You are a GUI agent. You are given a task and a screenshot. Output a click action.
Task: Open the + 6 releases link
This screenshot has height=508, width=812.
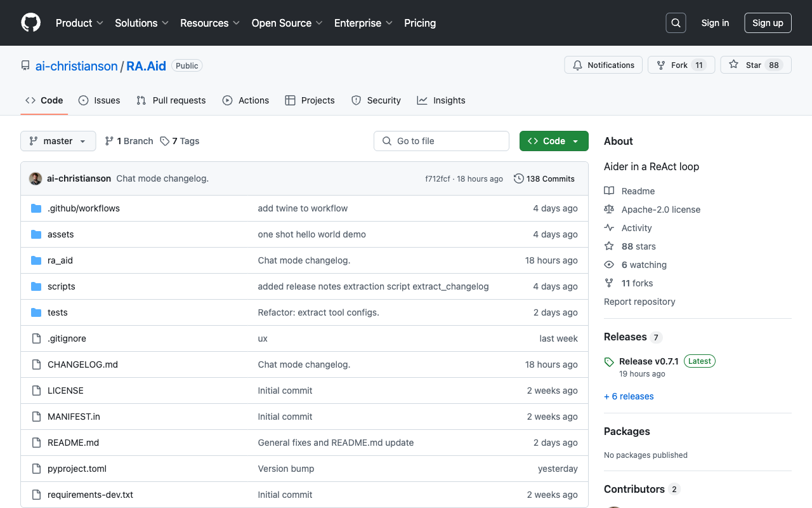tap(629, 396)
